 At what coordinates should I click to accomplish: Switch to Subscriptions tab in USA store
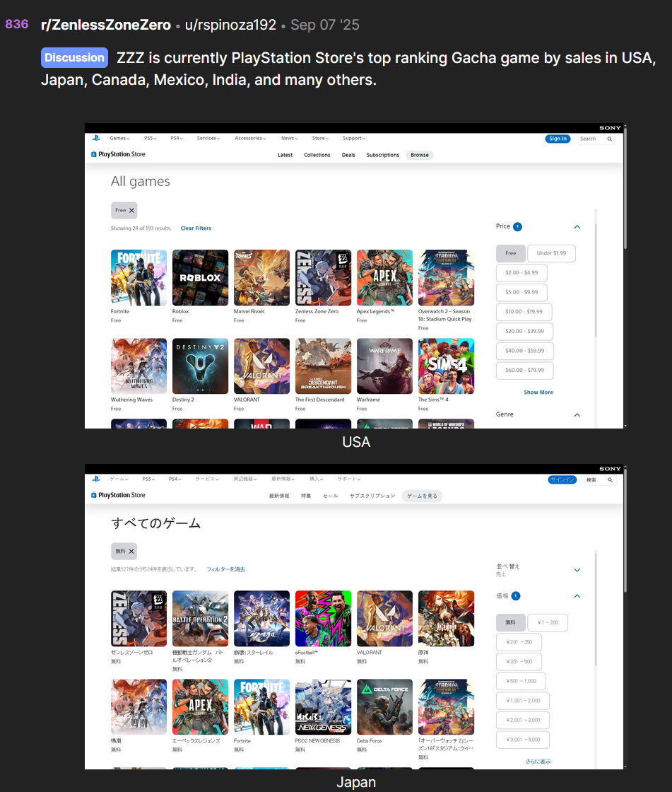[x=383, y=155]
